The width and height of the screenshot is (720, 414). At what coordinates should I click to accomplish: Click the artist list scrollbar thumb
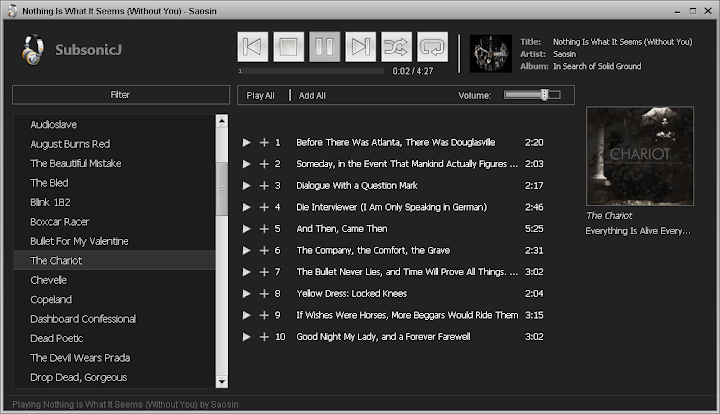point(222,189)
